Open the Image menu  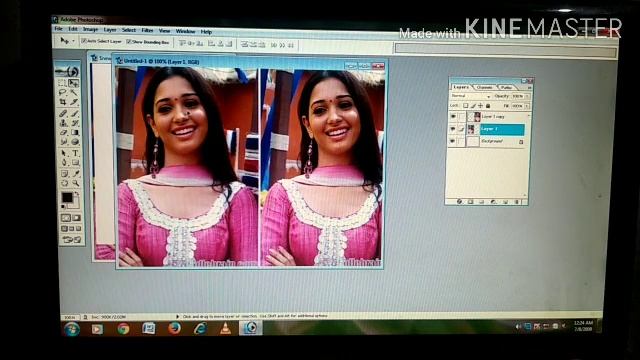click(x=90, y=30)
